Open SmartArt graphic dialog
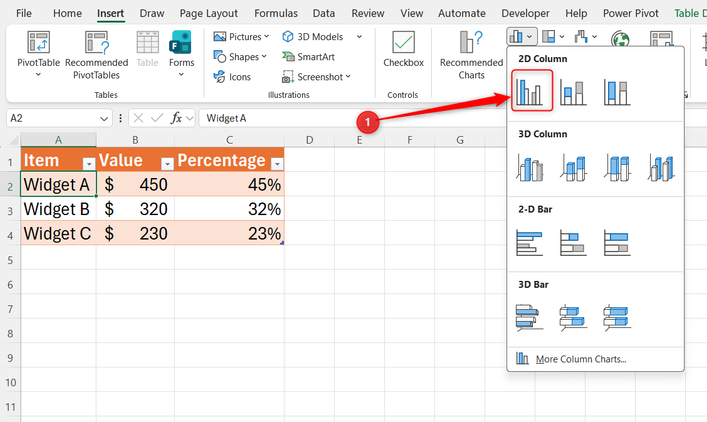 coord(308,57)
